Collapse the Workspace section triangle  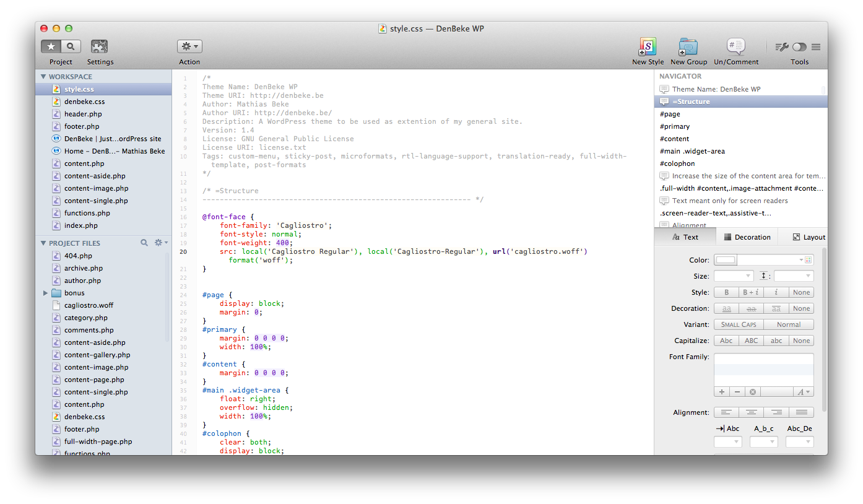pyautogui.click(x=43, y=77)
